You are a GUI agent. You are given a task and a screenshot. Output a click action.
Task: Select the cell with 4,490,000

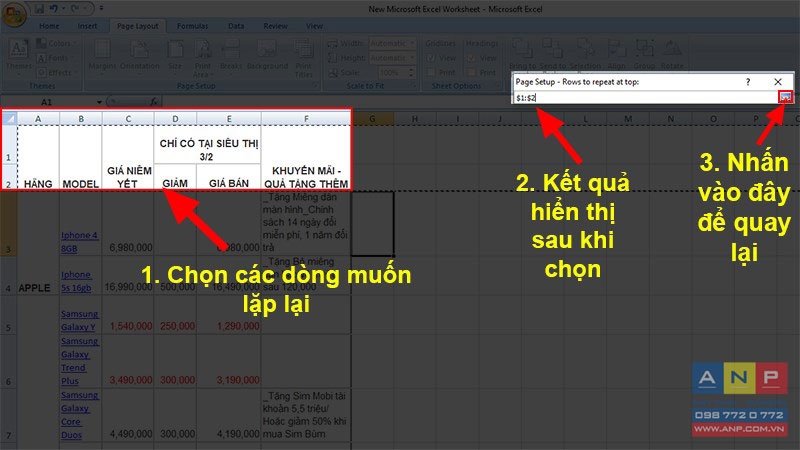(x=128, y=415)
